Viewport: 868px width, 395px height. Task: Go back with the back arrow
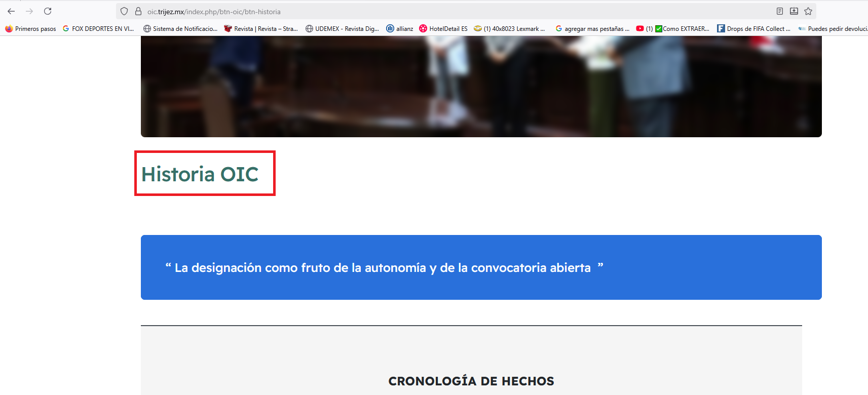(x=11, y=11)
